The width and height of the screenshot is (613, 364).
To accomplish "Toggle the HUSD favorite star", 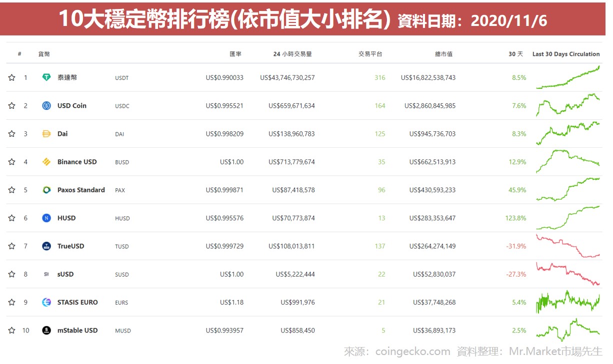I will coord(11,218).
